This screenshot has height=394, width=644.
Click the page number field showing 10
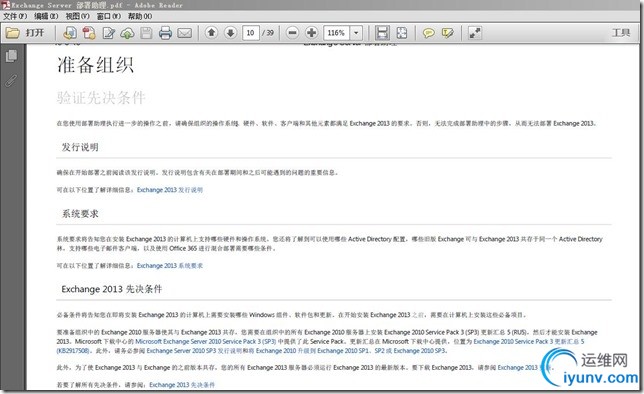[251, 33]
